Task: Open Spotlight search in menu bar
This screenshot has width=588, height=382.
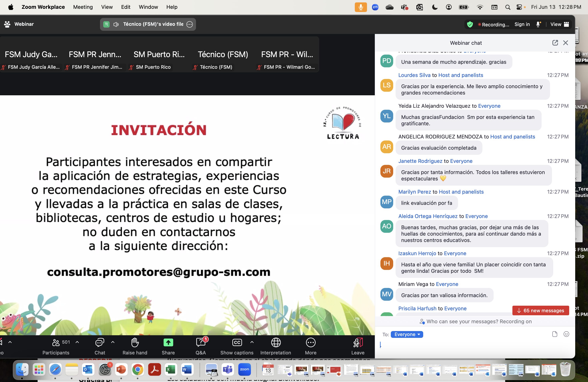Action: [x=508, y=7]
